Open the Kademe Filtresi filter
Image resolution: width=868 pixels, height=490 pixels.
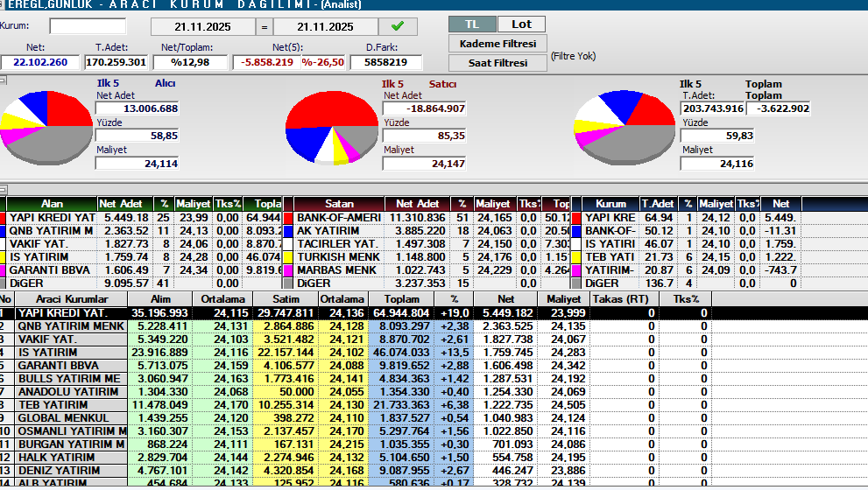click(498, 44)
